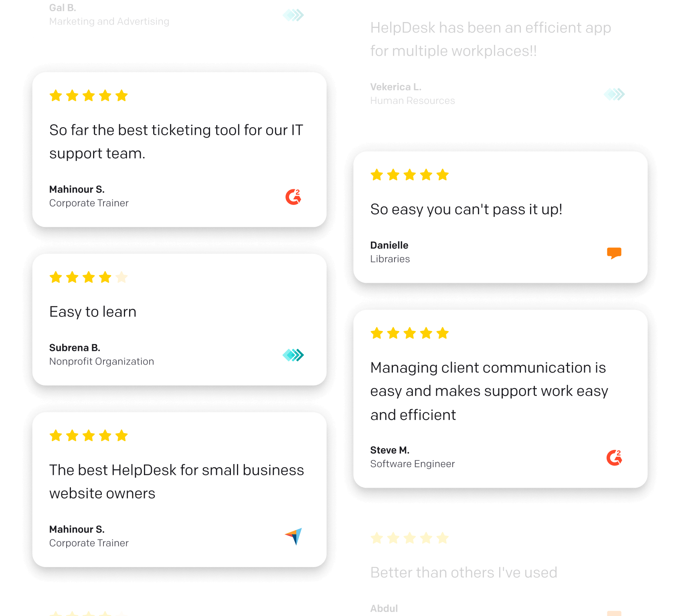Screen dimensions: 680x616
Task: Click the G2 logo beside Steve M.
Action: point(614,458)
